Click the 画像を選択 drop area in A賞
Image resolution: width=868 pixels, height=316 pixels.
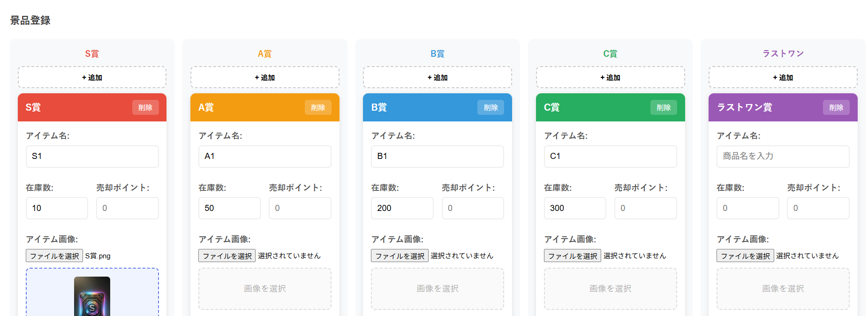pos(264,288)
